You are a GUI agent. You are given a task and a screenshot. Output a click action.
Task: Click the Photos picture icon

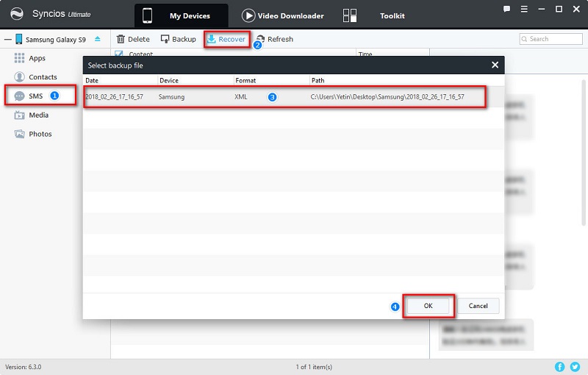pyautogui.click(x=19, y=134)
